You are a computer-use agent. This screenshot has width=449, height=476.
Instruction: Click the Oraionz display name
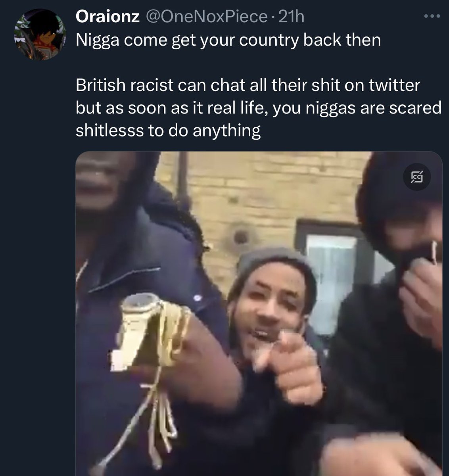[x=107, y=16]
